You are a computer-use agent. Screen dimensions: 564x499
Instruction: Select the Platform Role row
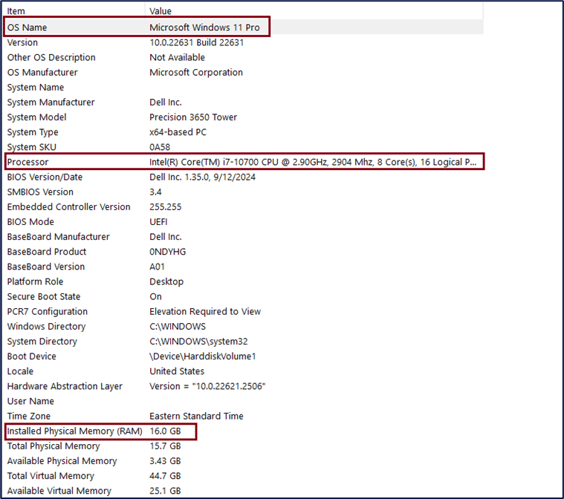(x=243, y=282)
